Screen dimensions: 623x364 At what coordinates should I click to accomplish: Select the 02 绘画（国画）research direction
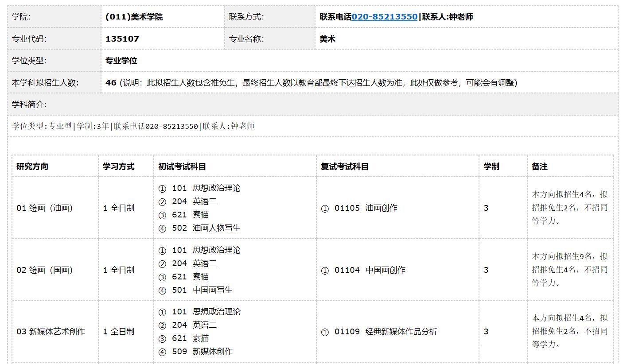click(x=45, y=270)
